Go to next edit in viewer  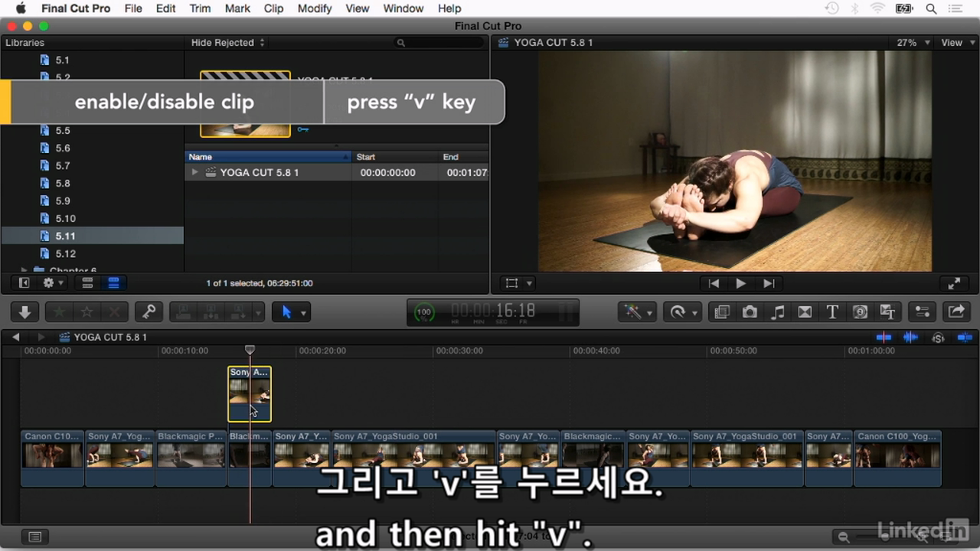(769, 283)
